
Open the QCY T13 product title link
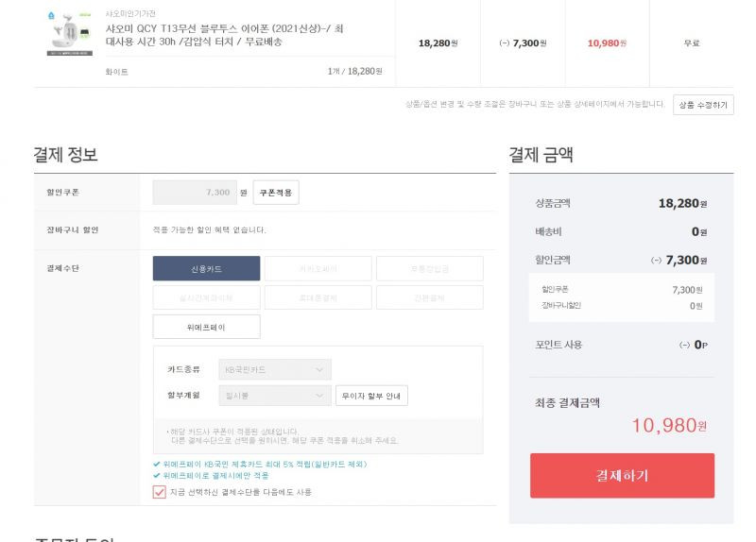tap(225, 35)
